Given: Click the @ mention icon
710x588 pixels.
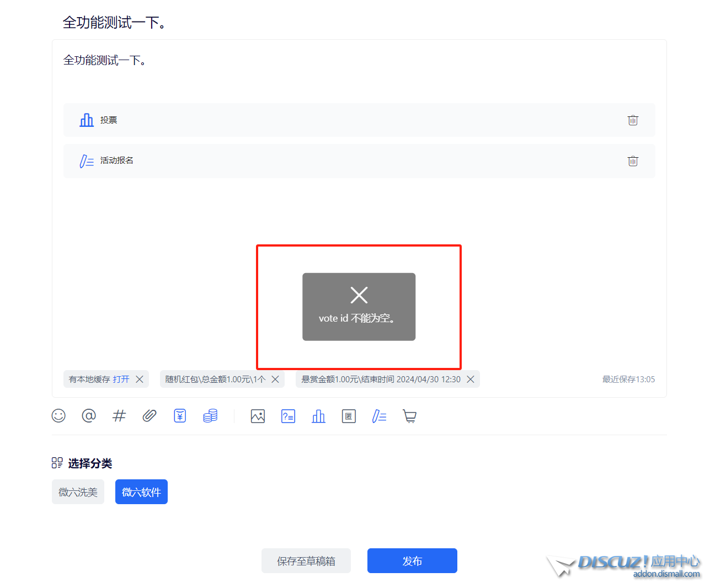Looking at the screenshot, I should point(89,415).
